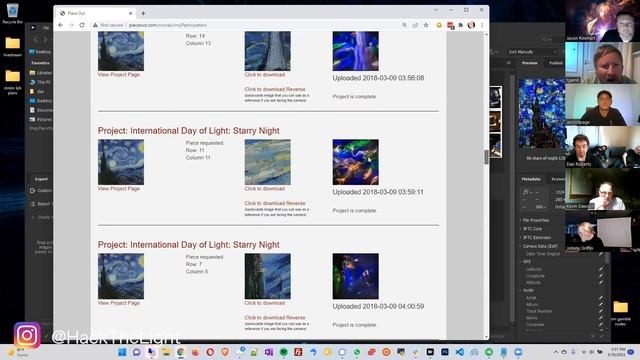Image resolution: width=640 pixels, height=360 pixels.
Task: Click the Row 7 Column 5 painting piece image
Action: click(268, 276)
